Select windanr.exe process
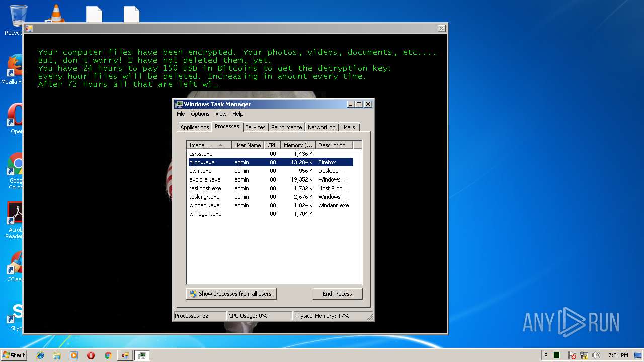644x362 pixels. click(270, 205)
